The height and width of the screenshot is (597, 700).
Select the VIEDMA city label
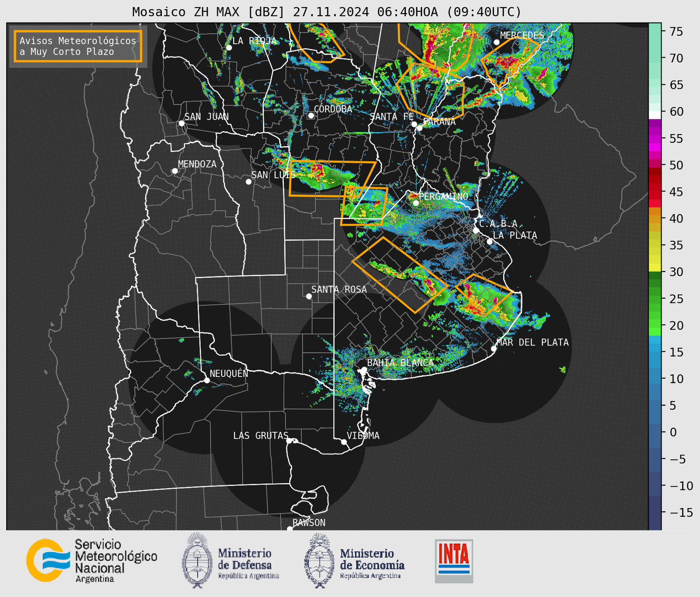coord(363,436)
